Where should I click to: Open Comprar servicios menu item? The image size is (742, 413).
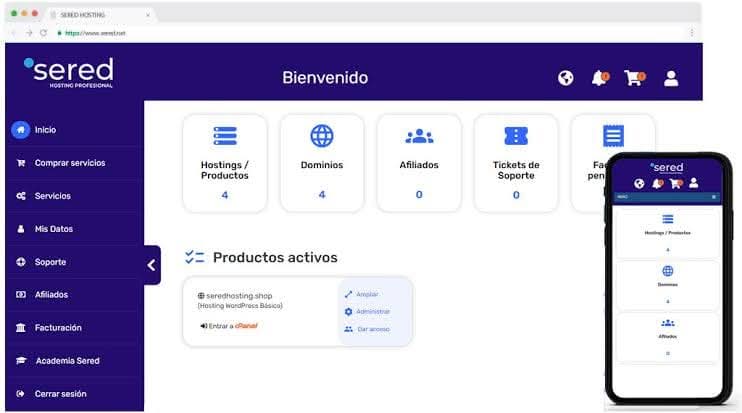click(x=70, y=163)
